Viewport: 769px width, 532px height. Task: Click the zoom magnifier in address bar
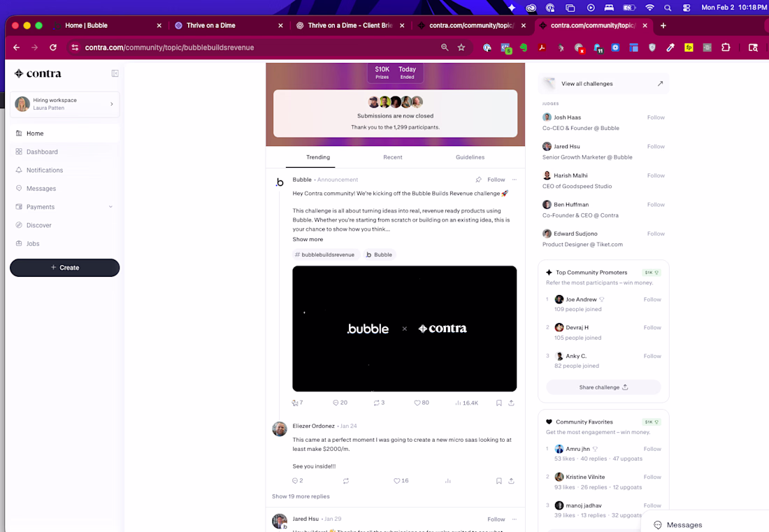[445, 48]
